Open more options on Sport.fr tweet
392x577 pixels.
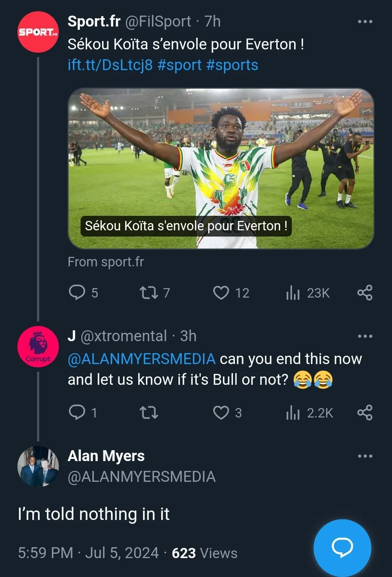coord(365,22)
